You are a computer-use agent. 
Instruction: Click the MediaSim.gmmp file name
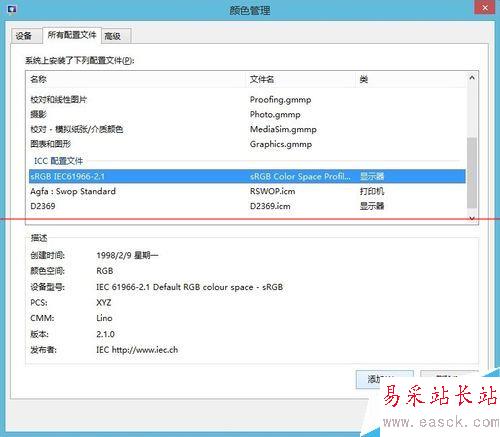coord(283,129)
